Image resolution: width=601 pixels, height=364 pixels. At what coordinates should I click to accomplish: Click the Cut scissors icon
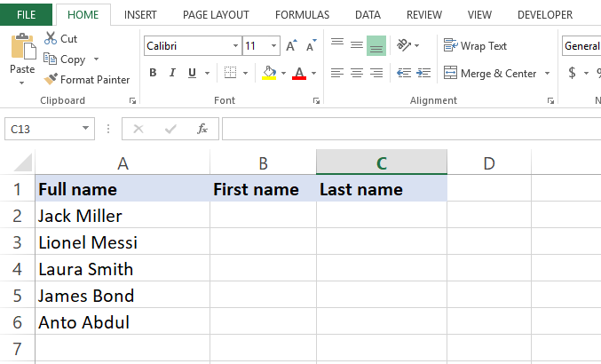click(x=51, y=38)
